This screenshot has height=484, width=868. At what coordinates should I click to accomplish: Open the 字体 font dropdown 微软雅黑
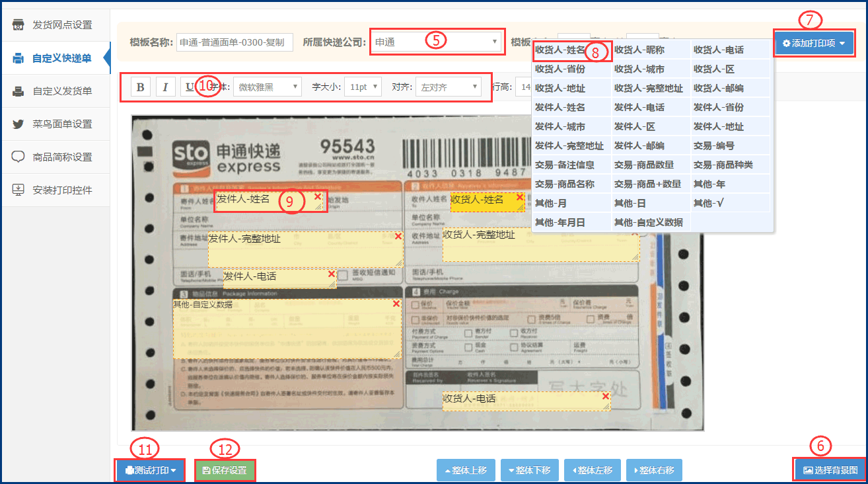(268, 87)
